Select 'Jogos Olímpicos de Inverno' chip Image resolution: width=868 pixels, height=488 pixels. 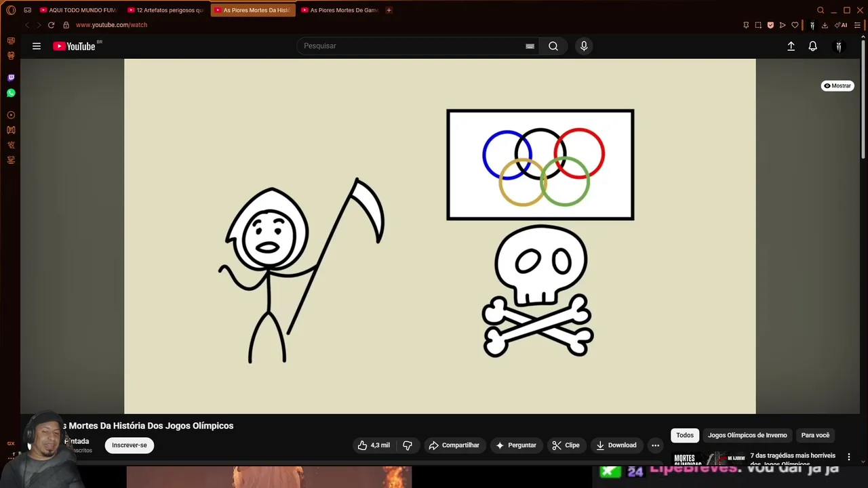coord(747,435)
